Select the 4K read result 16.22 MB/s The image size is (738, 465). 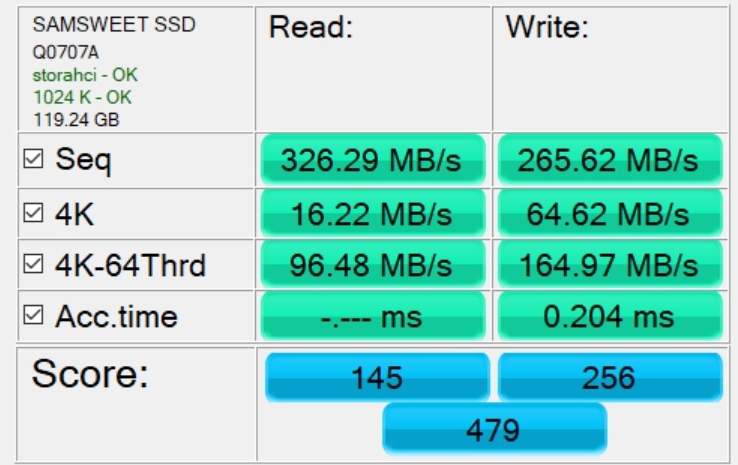372,213
